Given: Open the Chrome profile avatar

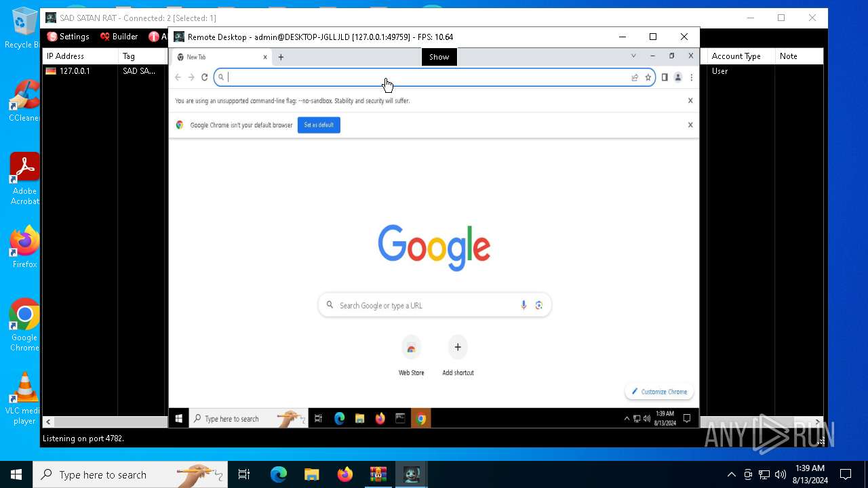Looking at the screenshot, I should click(x=677, y=77).
